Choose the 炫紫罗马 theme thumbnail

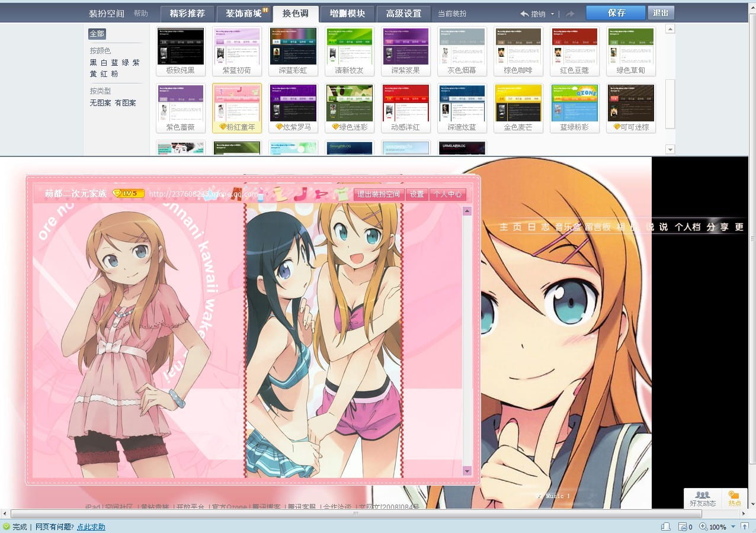pos(293,108)
